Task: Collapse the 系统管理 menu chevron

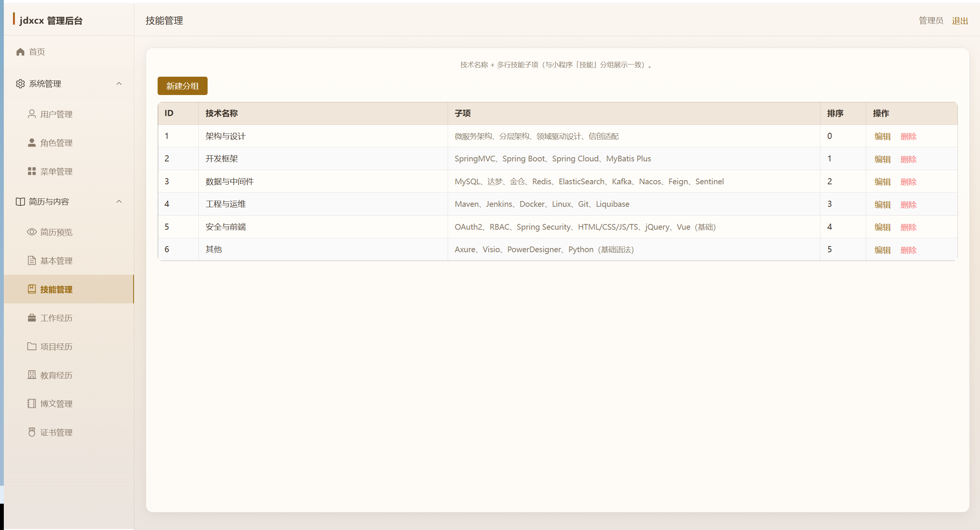Action: pos(119,84)
